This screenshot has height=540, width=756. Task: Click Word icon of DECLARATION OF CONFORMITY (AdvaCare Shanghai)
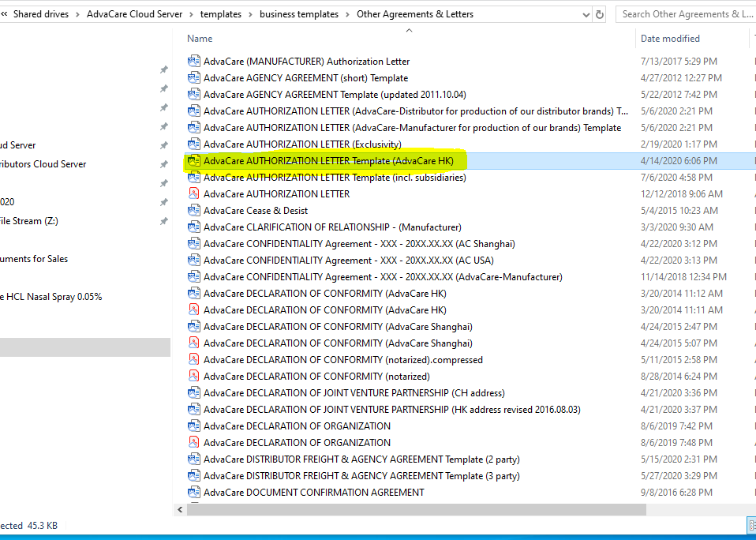tap(193, 326)
